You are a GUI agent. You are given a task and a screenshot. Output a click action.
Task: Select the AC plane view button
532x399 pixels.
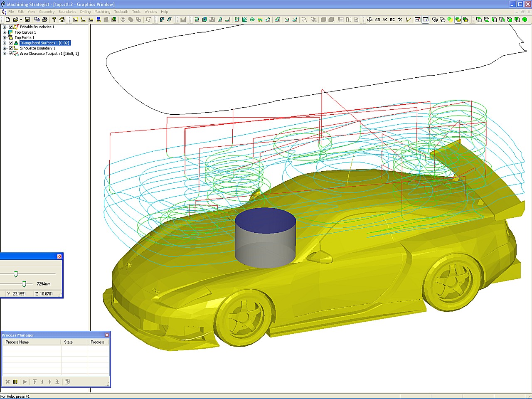[385, 20]
